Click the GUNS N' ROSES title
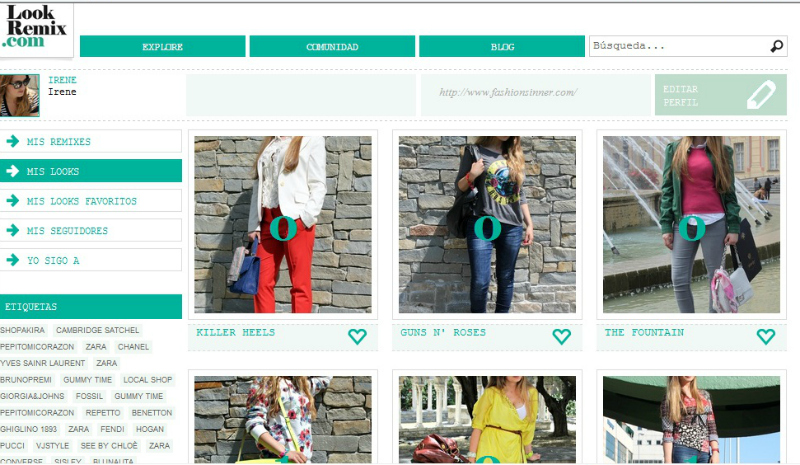 [x=443, y=332]
